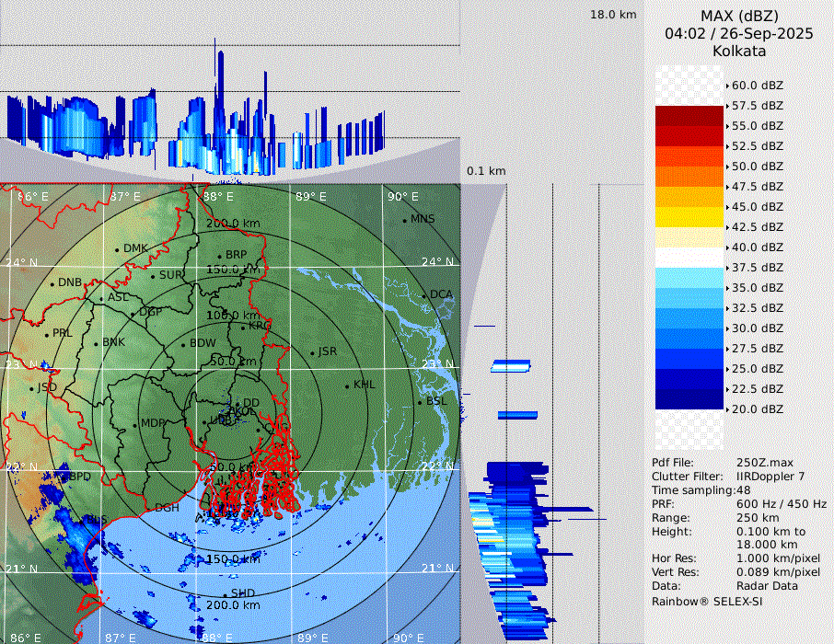Screen dimensions: 834x644
Task: Select the DMK station dot
Action: 117,249
